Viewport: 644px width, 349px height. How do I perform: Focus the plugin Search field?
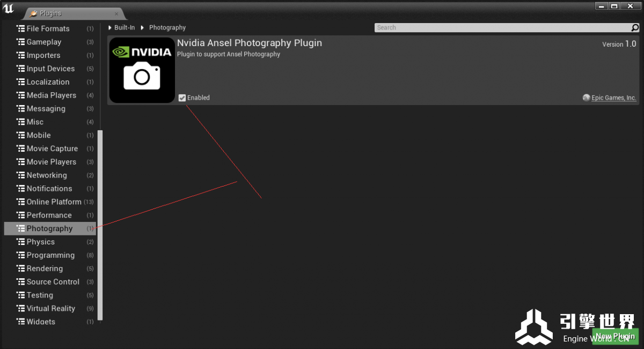click(502, 28)
